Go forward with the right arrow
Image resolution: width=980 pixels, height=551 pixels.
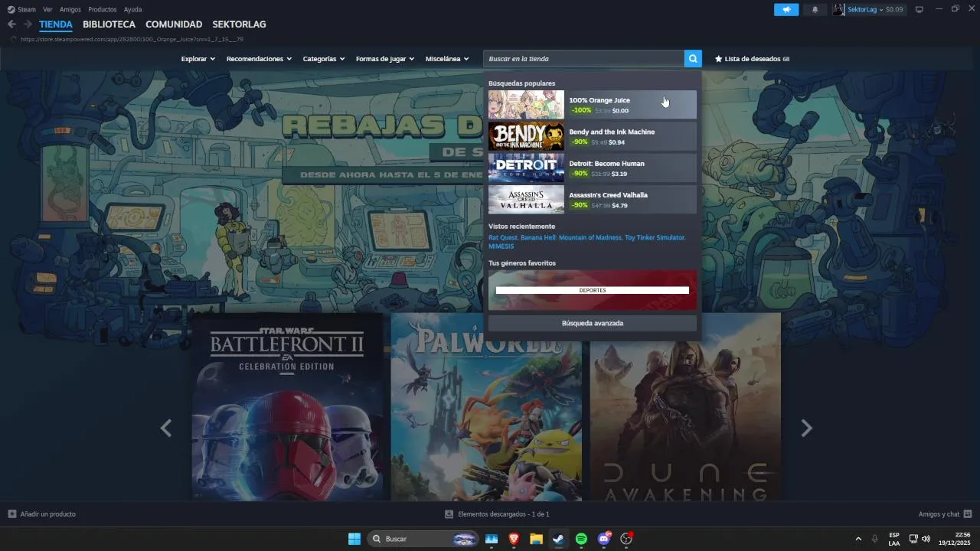(28, 24)
